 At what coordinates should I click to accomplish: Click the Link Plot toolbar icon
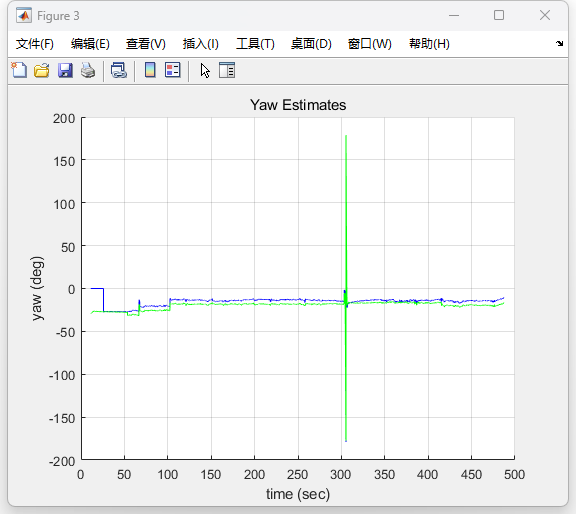click(x=119, y=70)
